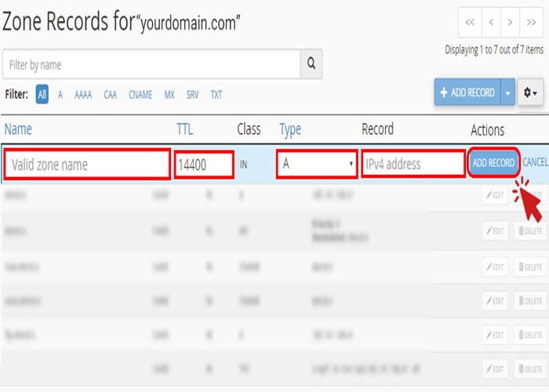This screenshot has height=392, width=549.
Task: Filter records by MX type
Action: 169,95
